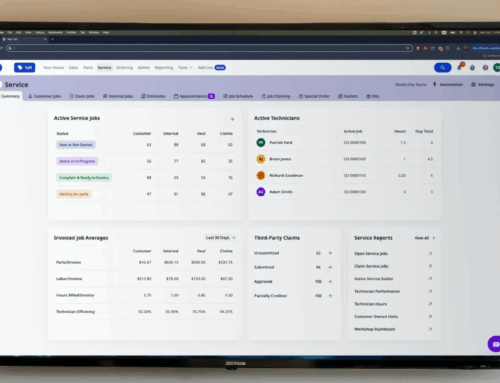Open the blue search button
500x383 pixels.
click(x=442, y=67)
